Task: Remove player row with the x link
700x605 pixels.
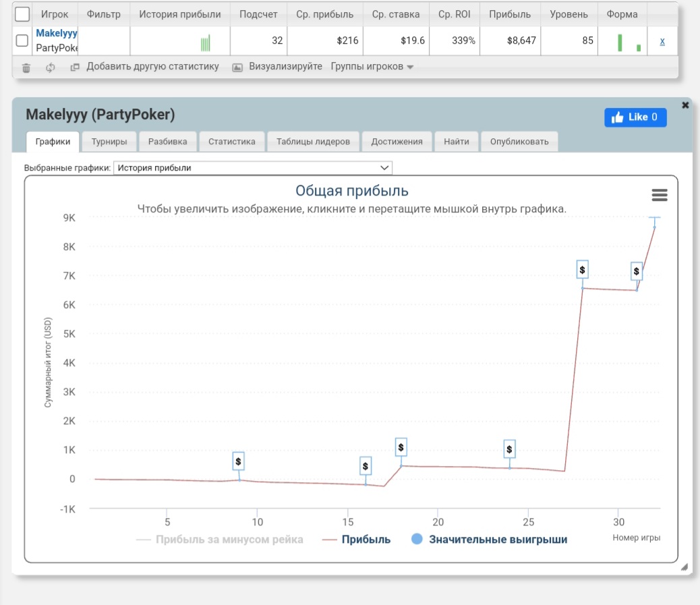Action: pyautogui.click(x=662, y=41)
